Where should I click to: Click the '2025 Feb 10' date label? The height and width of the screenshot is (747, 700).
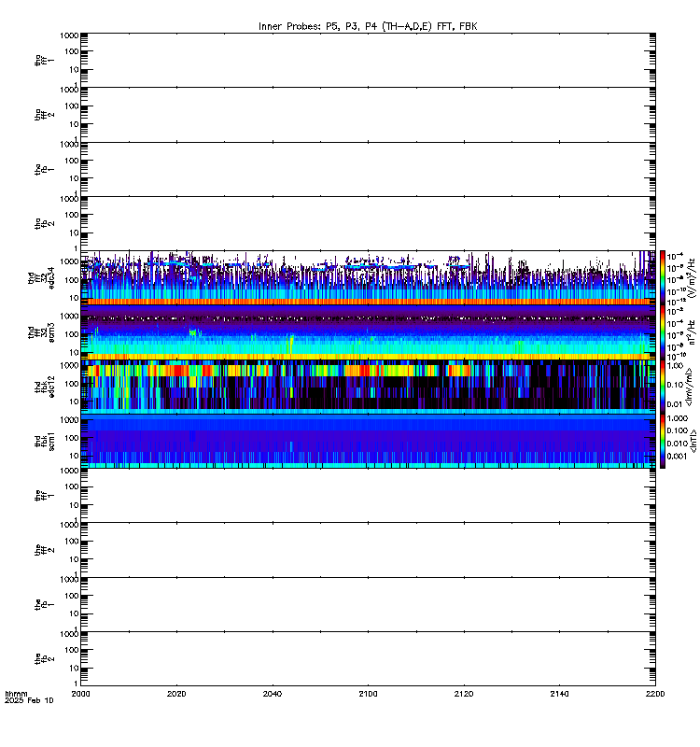click(x=29, y=700)
